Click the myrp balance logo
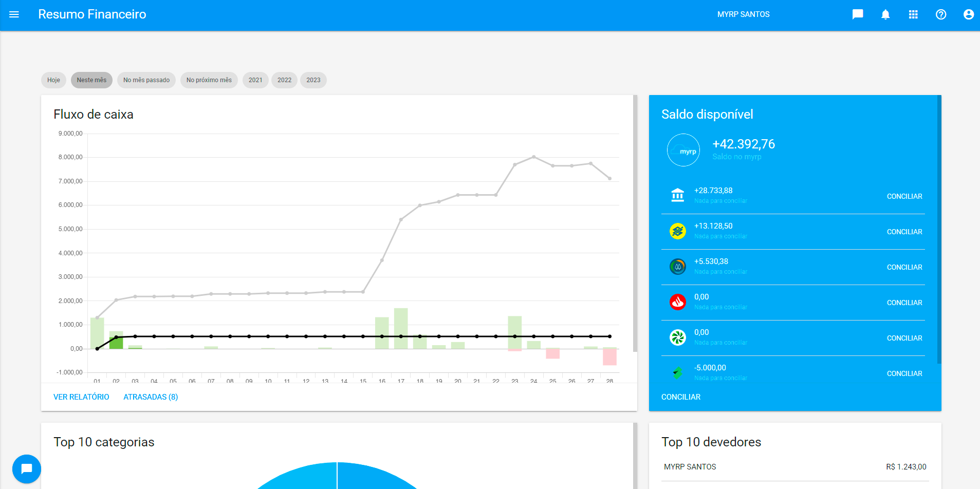The height and width of the screenshot is (489, 980). tap(683, 149)
